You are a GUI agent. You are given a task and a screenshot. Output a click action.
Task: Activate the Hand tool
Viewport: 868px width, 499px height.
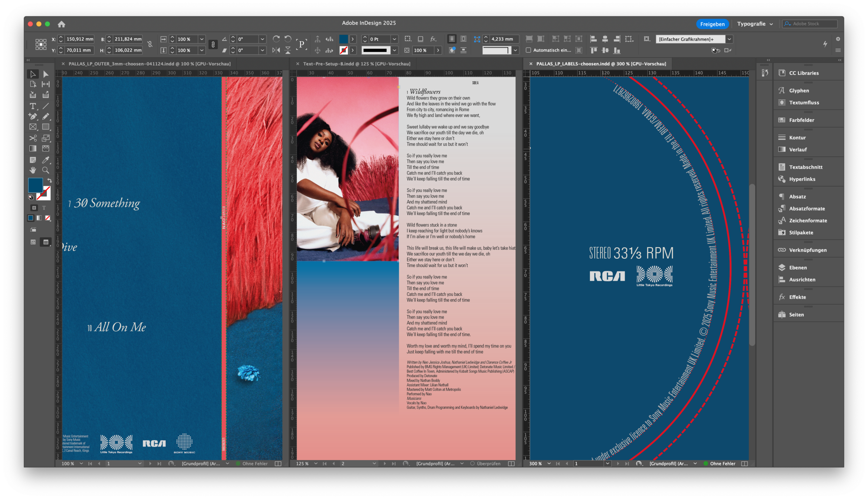pos(33,170)
